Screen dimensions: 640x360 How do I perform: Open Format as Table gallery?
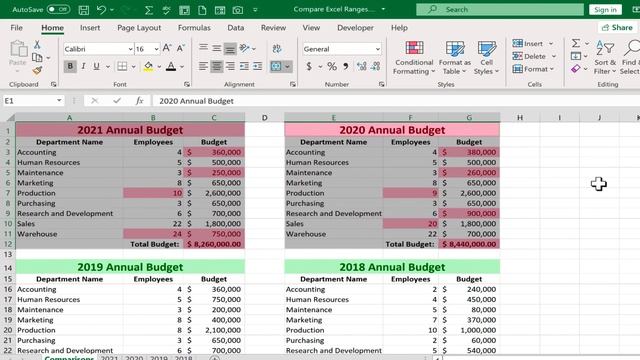tap(455, 58)
